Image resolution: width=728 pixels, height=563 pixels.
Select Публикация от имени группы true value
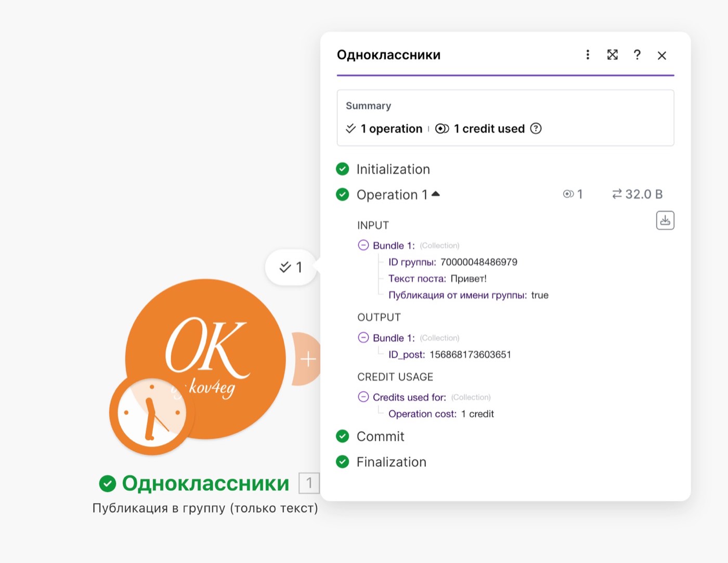[x=540, y=295]
